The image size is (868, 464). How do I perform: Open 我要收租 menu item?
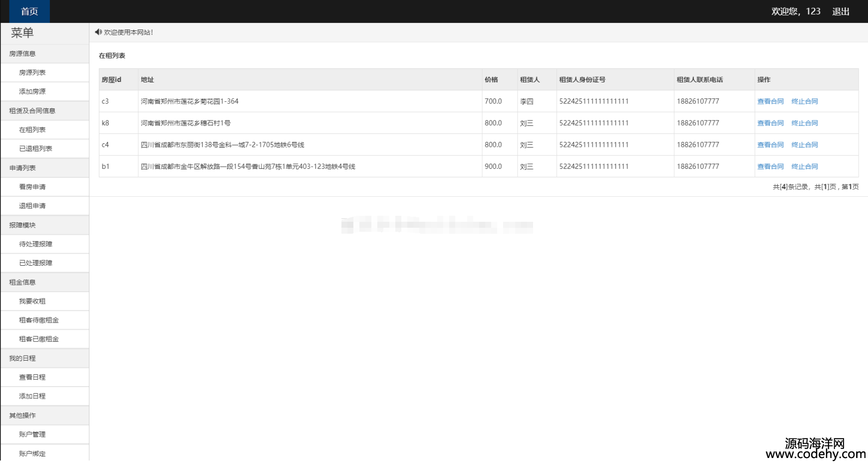pos(45,301)
